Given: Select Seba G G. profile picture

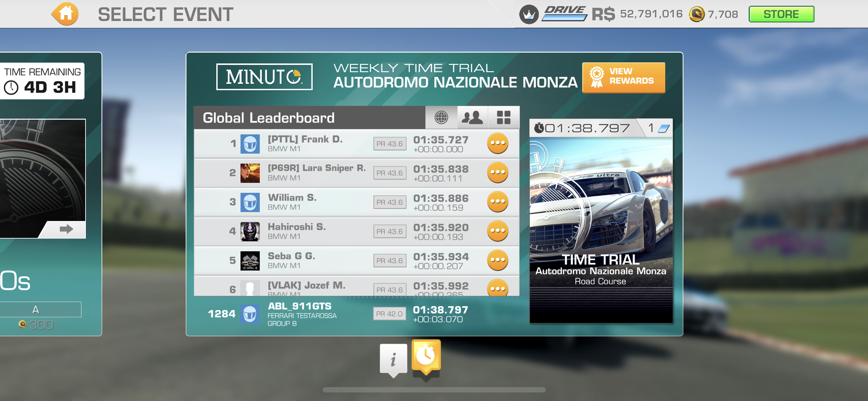Looking at the screenshot, I should tap(250, 261).
